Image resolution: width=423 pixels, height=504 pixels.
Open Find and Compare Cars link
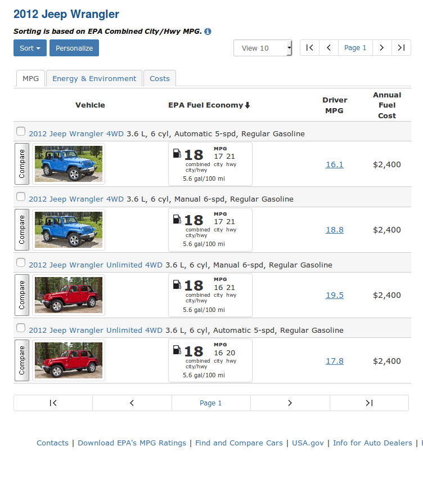[x=239, y=443]
